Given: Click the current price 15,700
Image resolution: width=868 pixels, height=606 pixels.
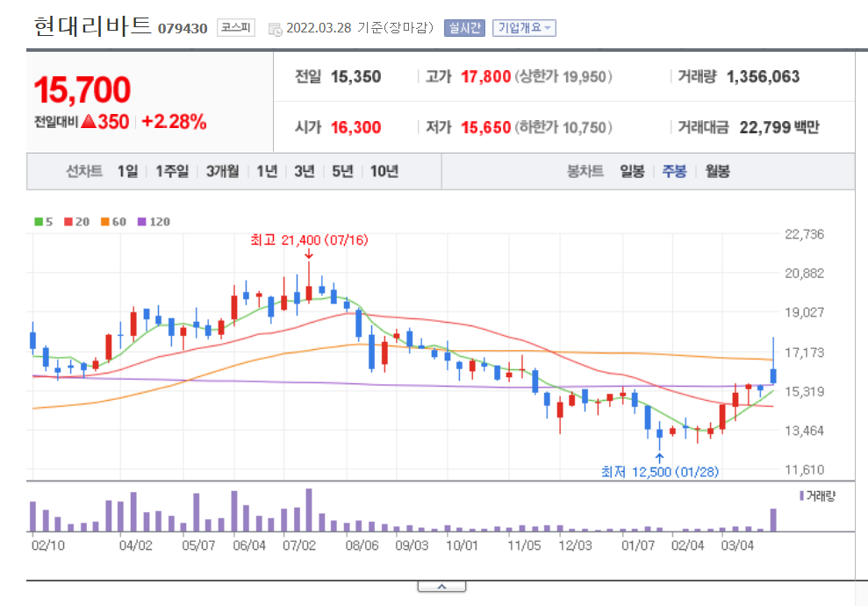Looking at the screenshot, I should point(82,89).
